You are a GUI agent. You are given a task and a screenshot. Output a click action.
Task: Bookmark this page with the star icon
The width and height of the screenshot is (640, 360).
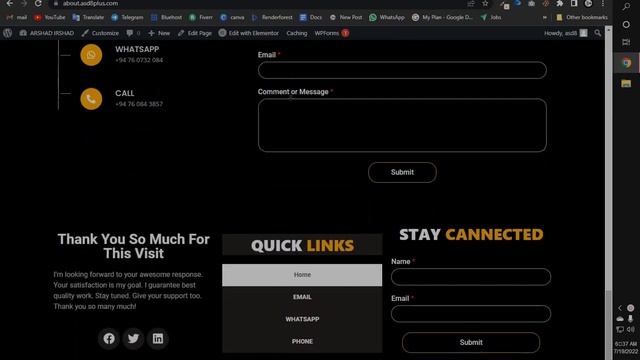(485, 4)
